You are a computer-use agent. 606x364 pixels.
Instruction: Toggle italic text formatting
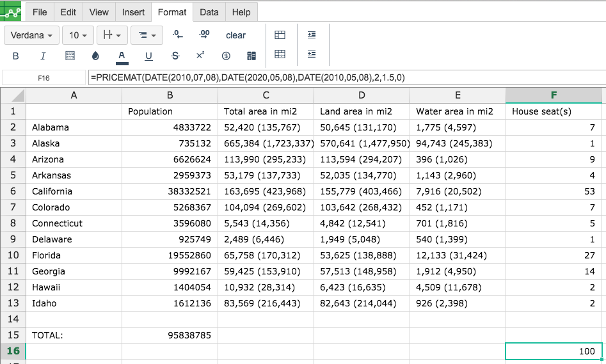click(x=43, y=56)
